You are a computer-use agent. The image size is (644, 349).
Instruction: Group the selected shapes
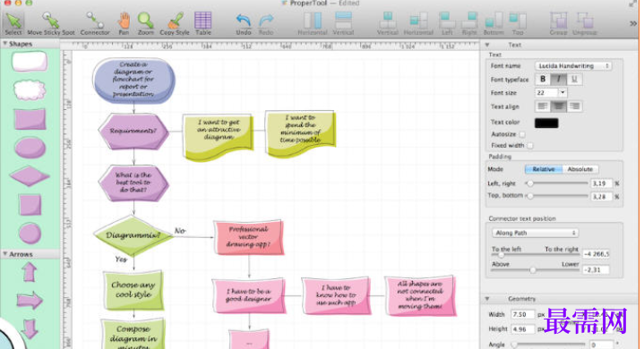click(x=559, y=23)
